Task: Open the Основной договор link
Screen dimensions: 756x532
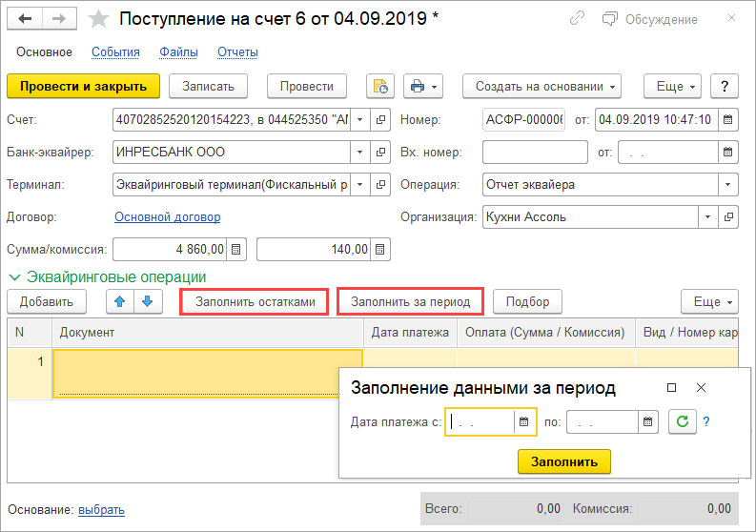Action: (x=167, y=217)
